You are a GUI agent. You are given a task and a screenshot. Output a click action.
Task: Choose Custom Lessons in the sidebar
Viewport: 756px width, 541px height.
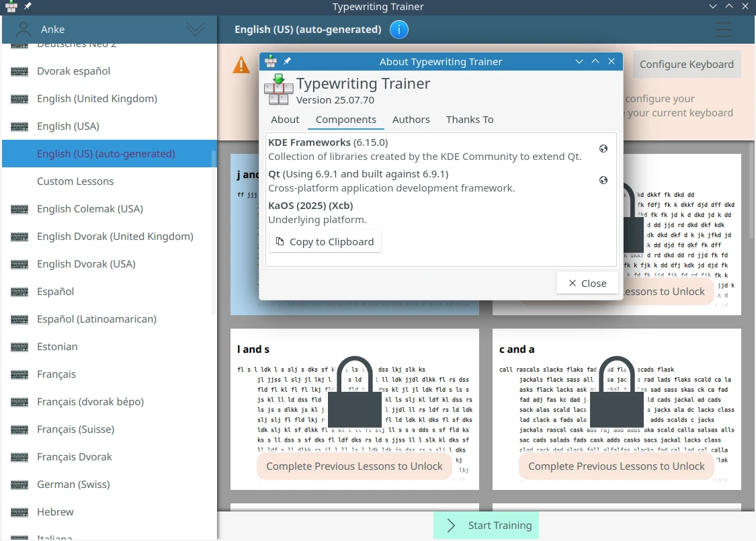[x=75, y=181]
